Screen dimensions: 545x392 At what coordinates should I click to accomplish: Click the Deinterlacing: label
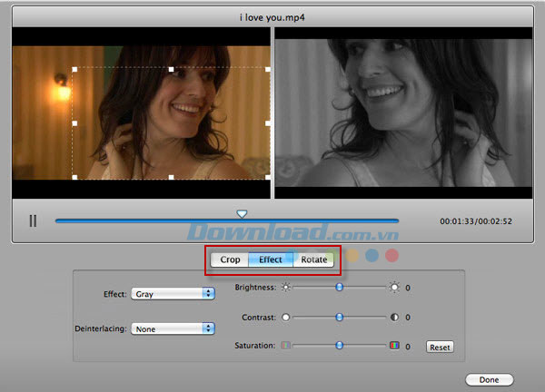[x=101, y=328]
